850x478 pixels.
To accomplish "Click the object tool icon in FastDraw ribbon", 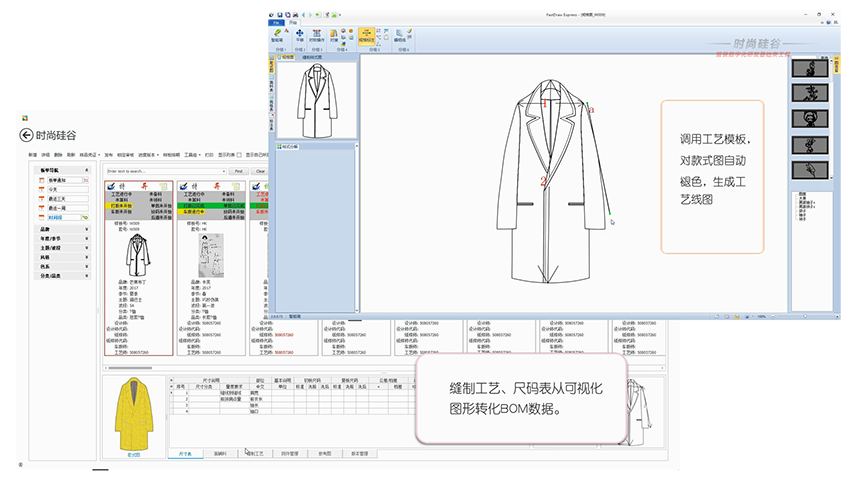I will pos(334,36).
